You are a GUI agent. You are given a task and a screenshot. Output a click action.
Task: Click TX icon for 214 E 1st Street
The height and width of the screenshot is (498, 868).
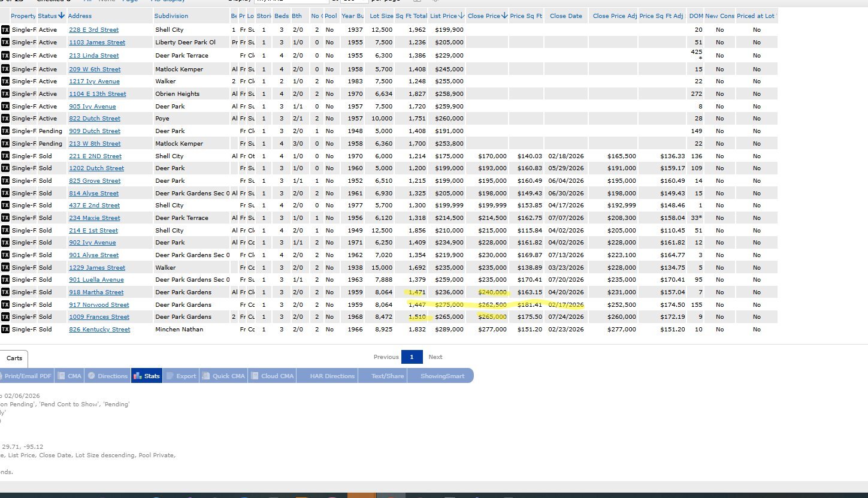pyautogui.click(x=5, y=230)
